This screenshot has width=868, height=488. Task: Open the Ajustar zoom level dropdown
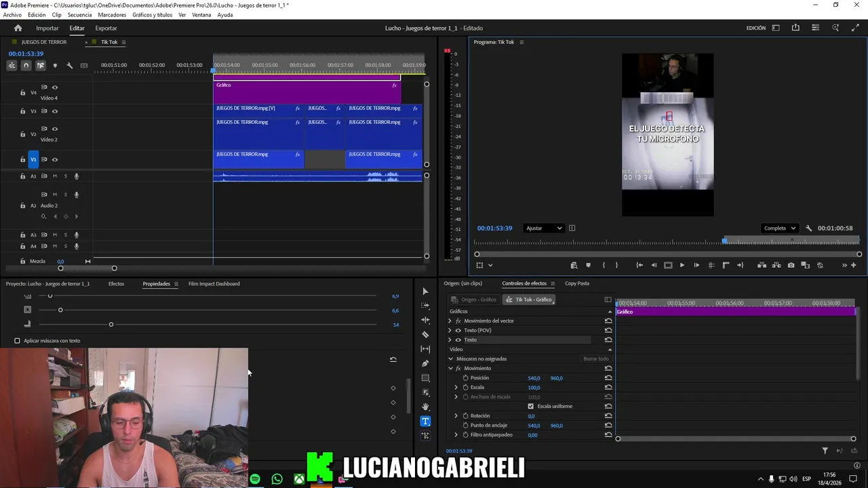(x=544, y=228)
